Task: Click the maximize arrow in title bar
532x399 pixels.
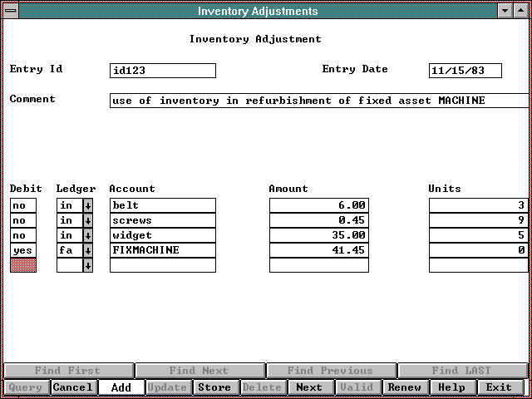Action: [x=520, y=11]
